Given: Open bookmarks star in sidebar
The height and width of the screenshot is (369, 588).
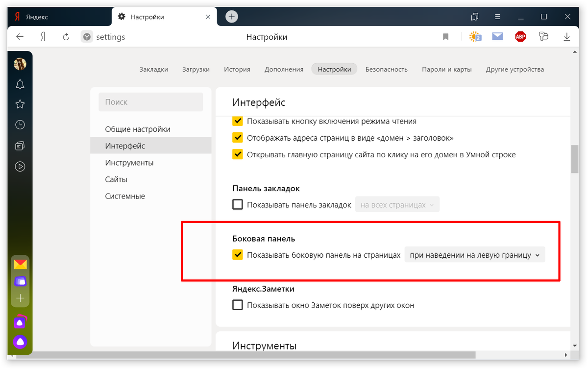Looking at the screenshot, I should (x=20, y=104).
